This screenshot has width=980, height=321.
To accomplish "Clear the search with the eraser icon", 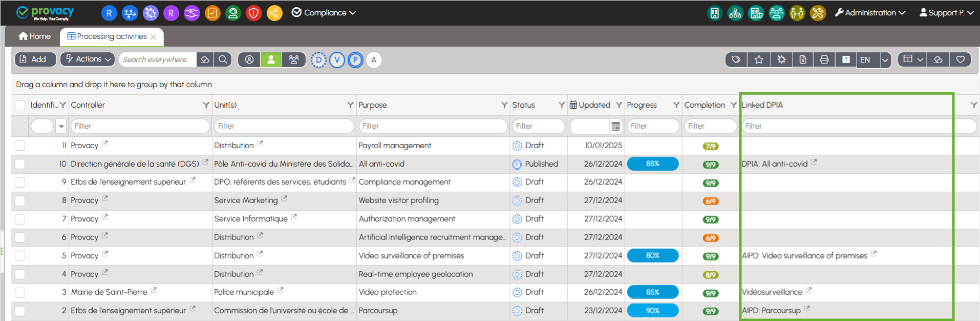I will [x=205, y=59].
